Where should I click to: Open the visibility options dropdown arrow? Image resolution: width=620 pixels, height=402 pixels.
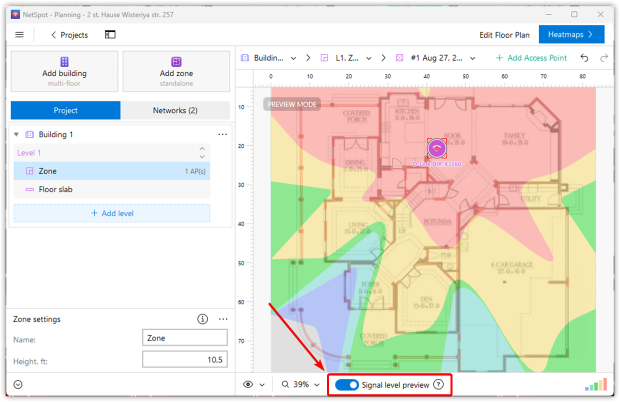[x=262, y=385]
